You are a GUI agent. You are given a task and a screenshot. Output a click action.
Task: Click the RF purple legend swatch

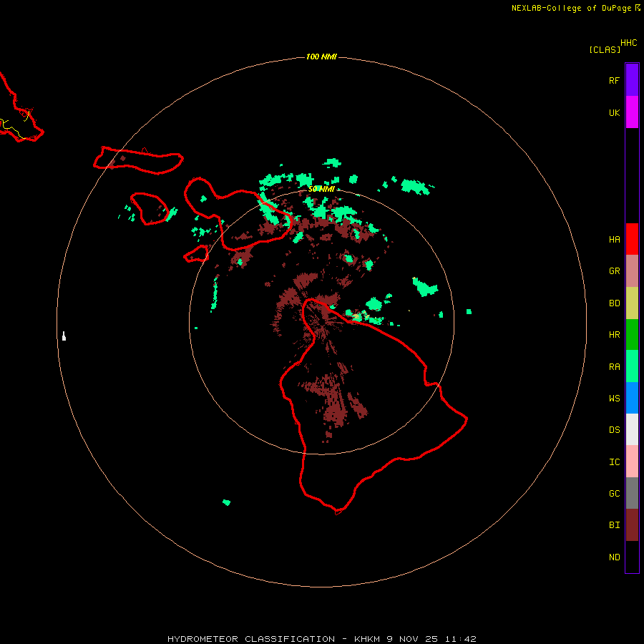coord(632,79)
